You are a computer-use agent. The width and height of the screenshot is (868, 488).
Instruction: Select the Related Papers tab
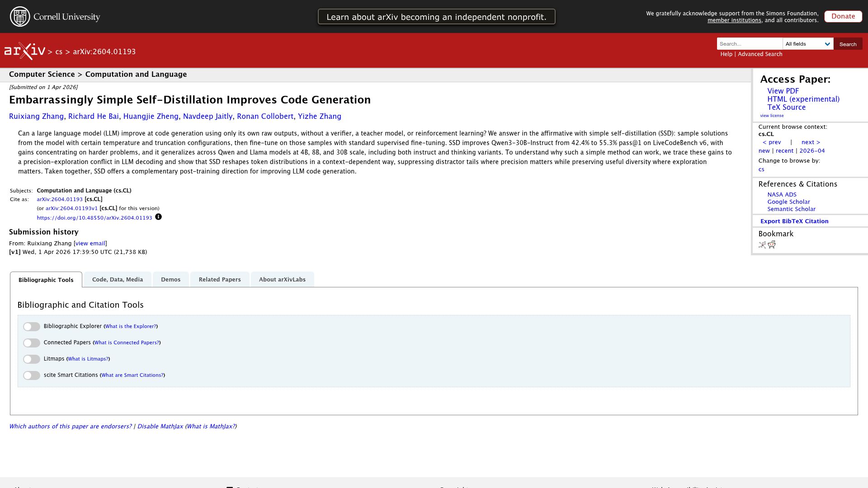[x=220, y=279]
